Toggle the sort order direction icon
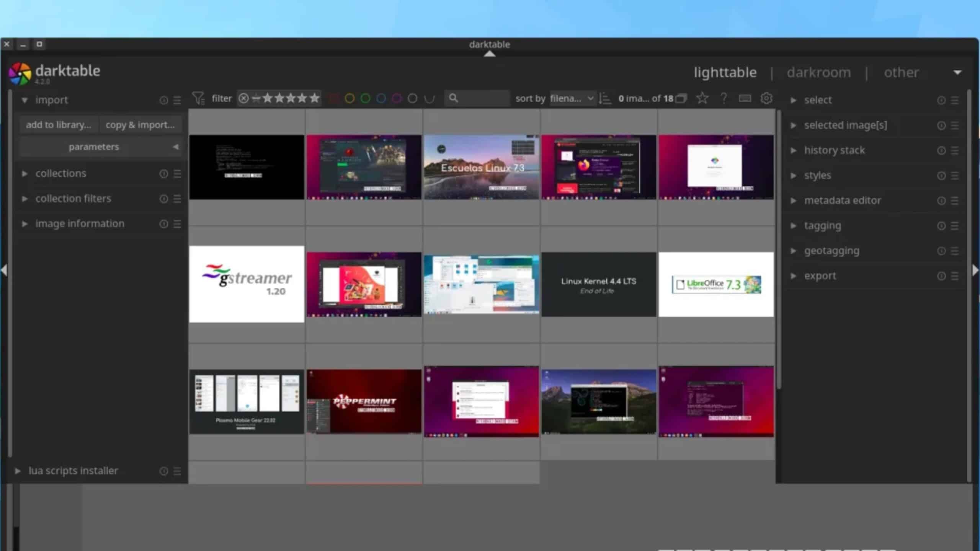This screenshot has width=980, height=551. (605, 98)
